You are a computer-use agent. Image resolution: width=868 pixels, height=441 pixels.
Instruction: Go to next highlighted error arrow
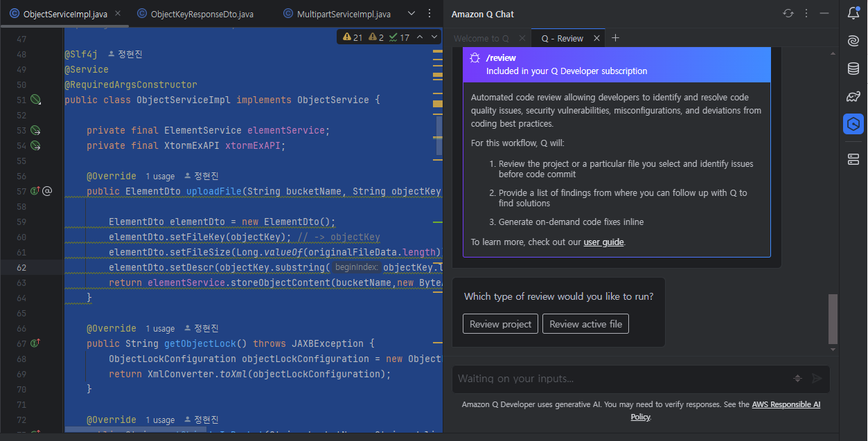pos(434,37)
